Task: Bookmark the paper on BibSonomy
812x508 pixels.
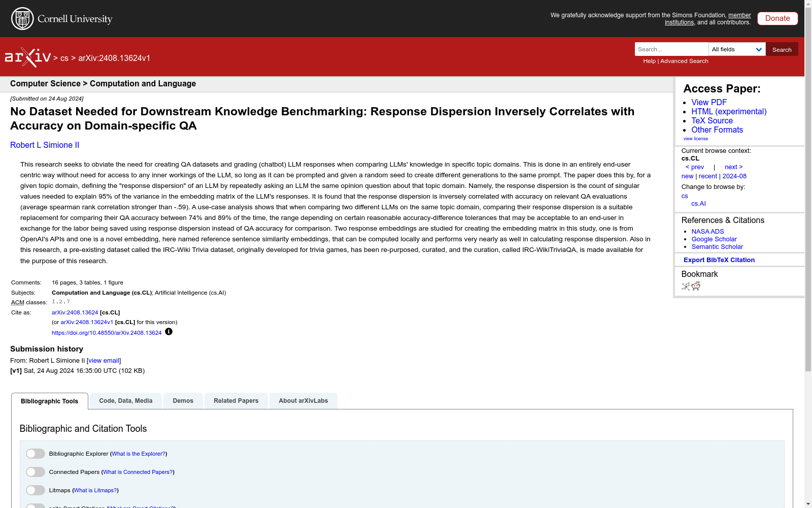Action: point(686,287)
